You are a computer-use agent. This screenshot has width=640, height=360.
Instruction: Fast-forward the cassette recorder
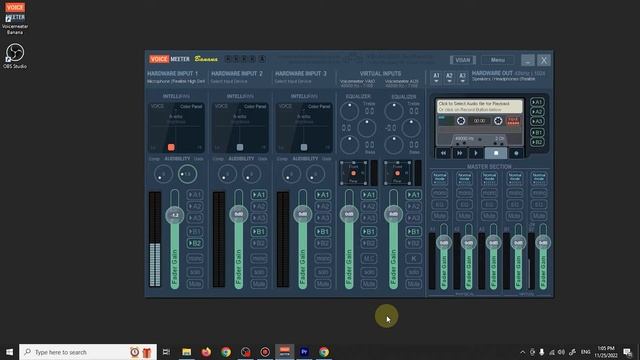(x=460, y=153)
